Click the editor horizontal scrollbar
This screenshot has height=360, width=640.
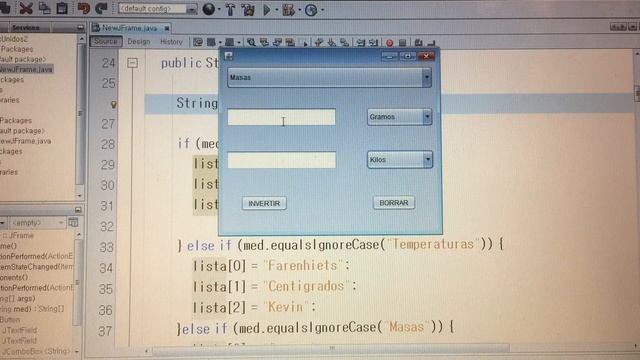click(331, 349)
